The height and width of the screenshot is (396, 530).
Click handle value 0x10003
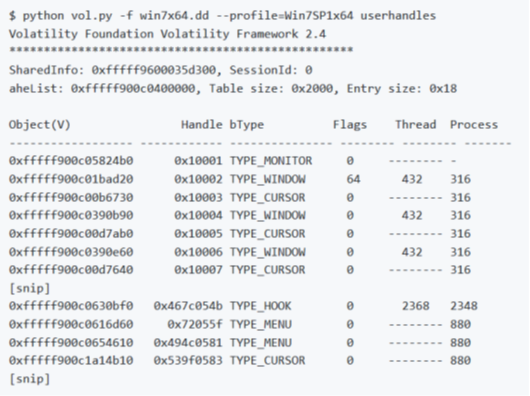click(198, 197)
